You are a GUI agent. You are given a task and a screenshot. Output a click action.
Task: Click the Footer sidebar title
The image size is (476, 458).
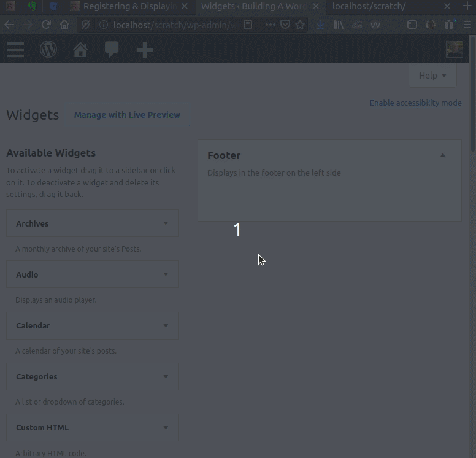tap(224, 155)
